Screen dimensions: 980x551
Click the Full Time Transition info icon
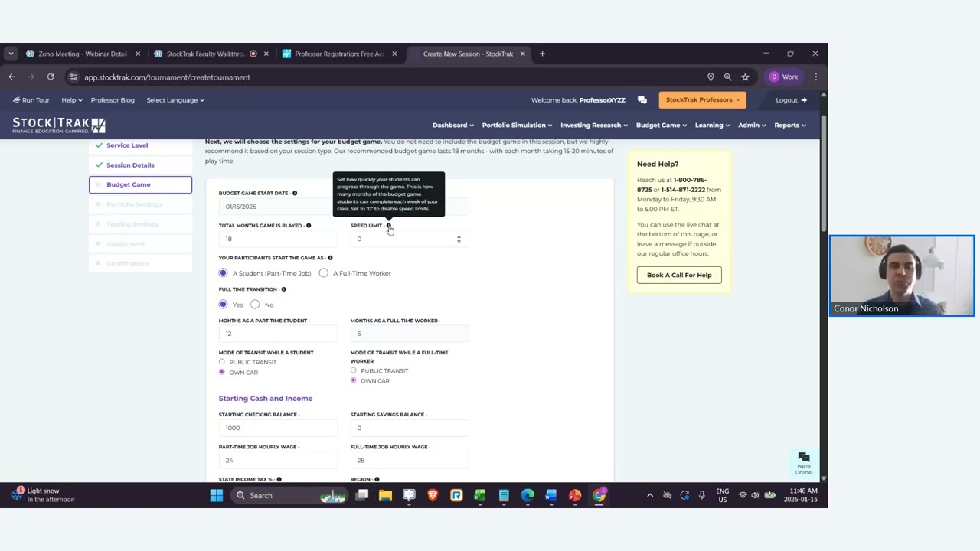[283, 289]
